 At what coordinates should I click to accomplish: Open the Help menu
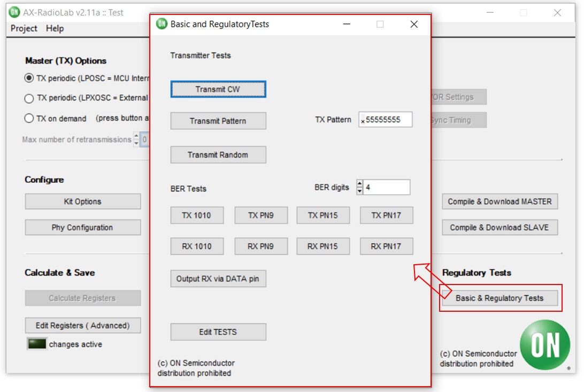pos(55,28)
